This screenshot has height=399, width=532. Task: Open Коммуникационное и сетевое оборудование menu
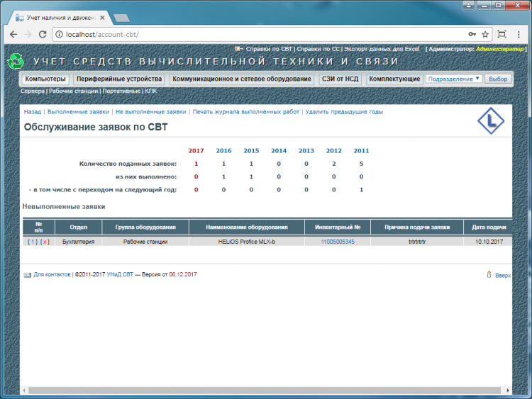tap(242, 79)
